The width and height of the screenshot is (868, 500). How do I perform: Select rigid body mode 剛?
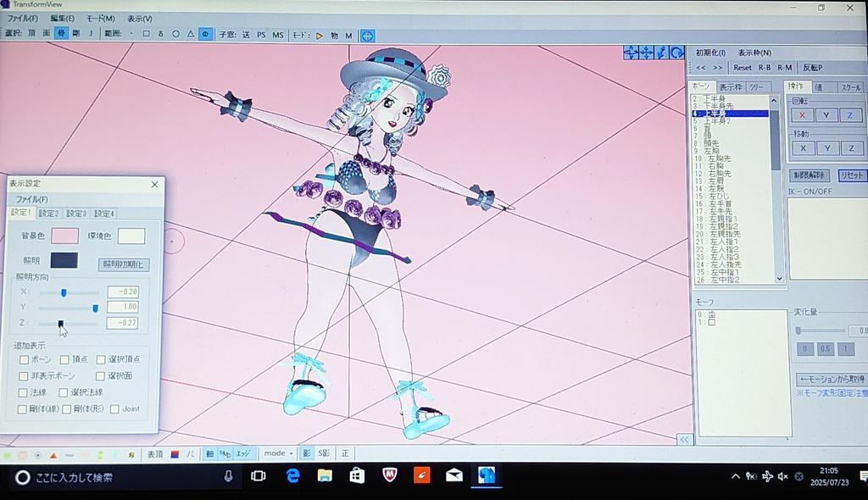75,34
